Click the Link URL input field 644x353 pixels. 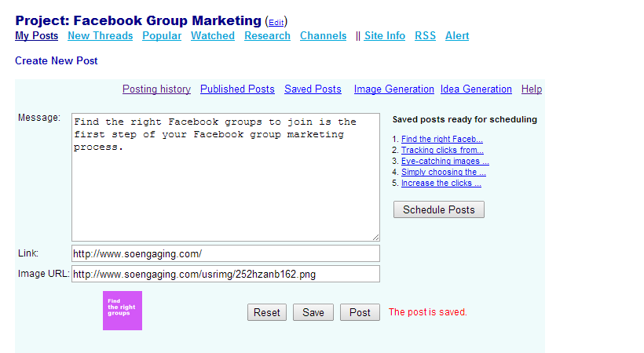225,253
